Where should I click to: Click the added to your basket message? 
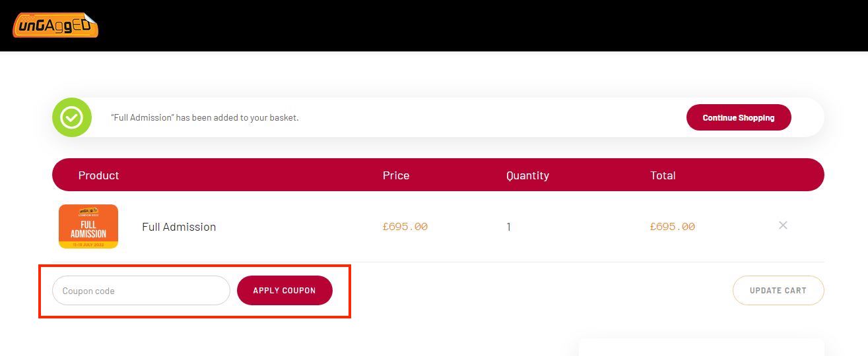coord(205,117)
